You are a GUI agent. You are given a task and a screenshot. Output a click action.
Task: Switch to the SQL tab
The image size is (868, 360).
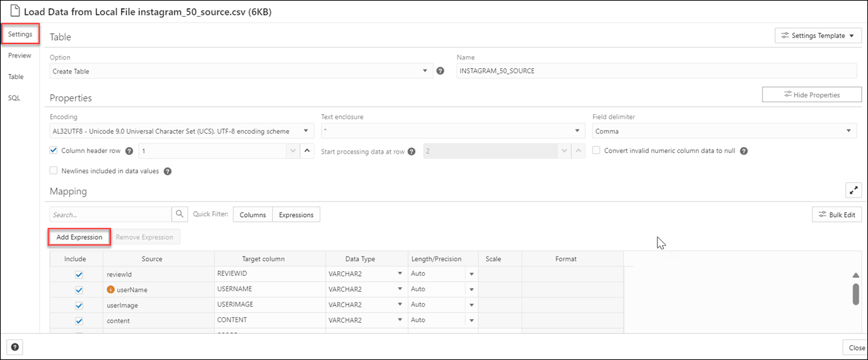click(x=14, y=98)
